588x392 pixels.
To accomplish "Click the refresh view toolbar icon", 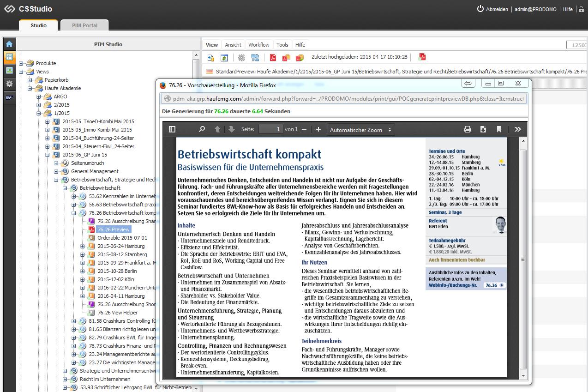I will pos(224,58).
